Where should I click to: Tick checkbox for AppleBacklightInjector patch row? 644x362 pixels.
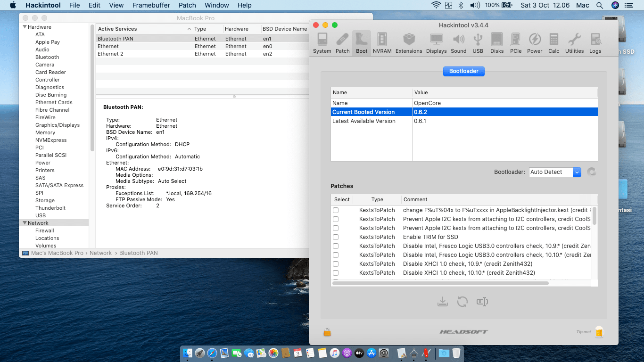pos(336,210)
